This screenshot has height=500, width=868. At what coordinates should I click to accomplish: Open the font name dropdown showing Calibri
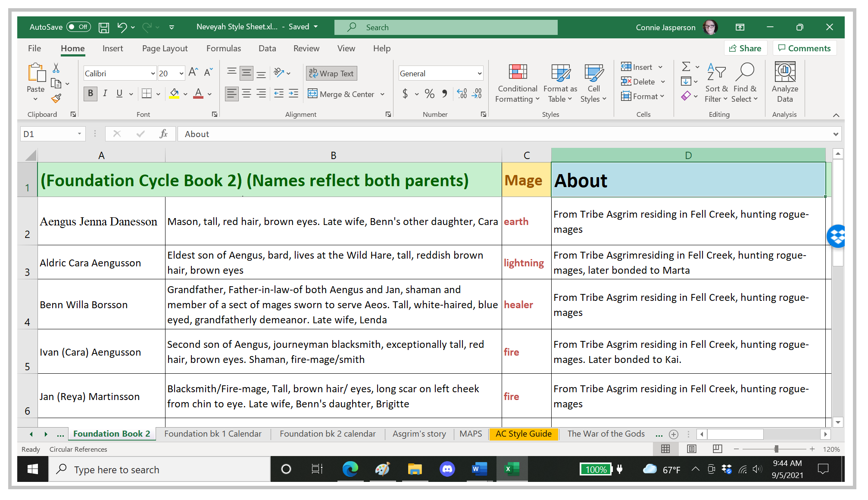coord(153,74)
